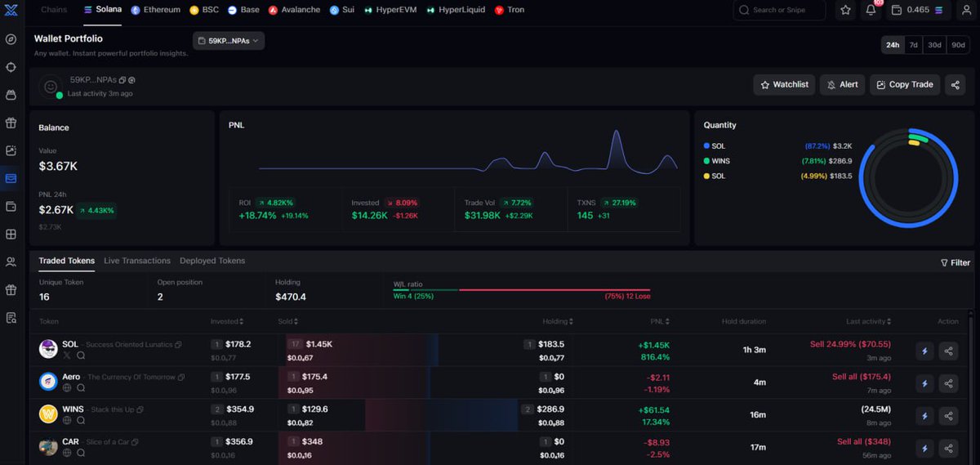The height and width of the screenshot is (465, 980).
Task: Open the Filter dropdown
Action: (955, 262)
